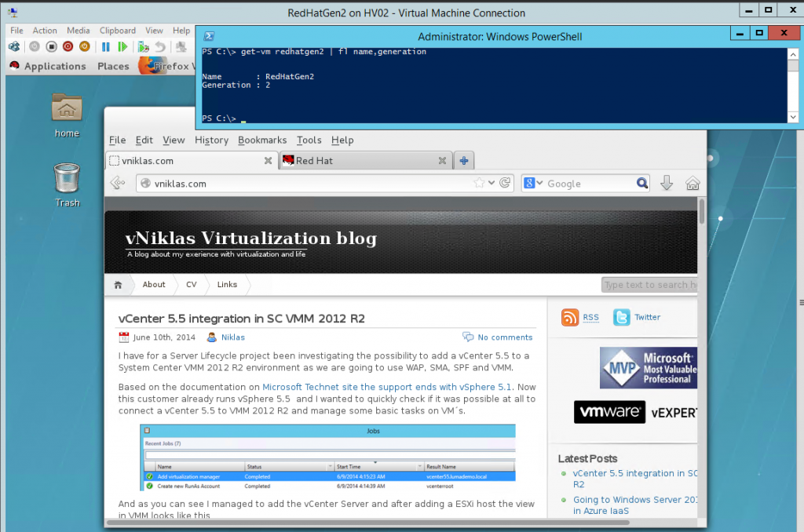Open the VM Connection File menu

pos(16,31)
